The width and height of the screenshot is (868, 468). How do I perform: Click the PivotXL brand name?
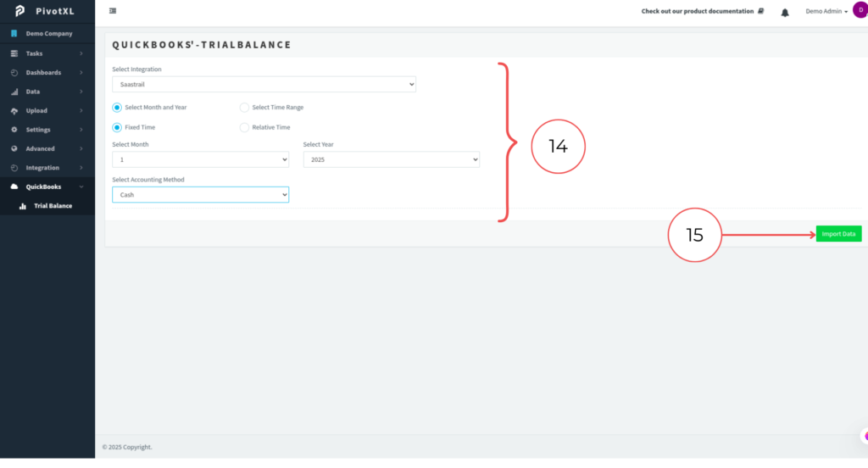pos(55,11)
